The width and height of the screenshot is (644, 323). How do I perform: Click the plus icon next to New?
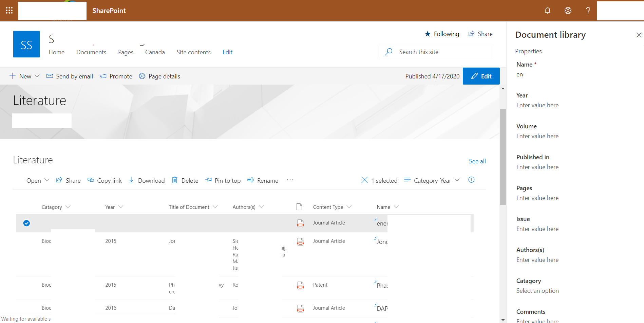coord(13,76)
